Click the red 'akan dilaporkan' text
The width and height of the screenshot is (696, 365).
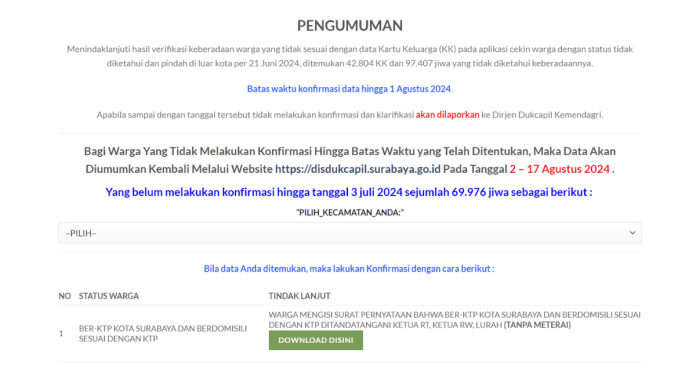[x=447, y=115]
